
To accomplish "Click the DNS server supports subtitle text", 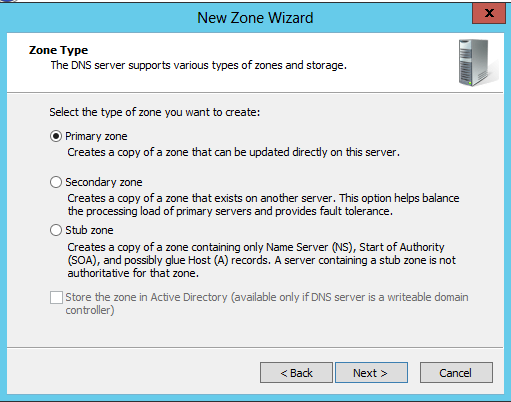I will (x=199, y=65).
